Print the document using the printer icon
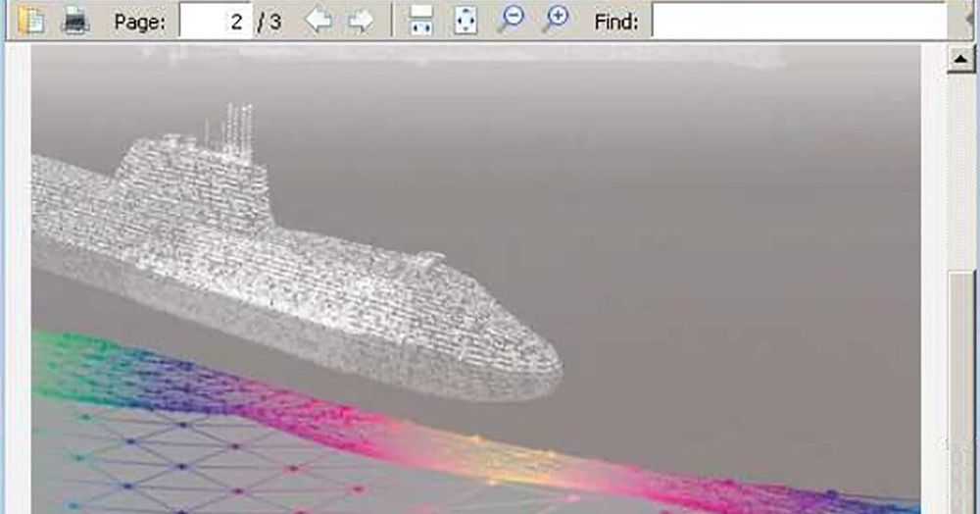This screenshot has height=514, width=980. tap(75, 21)
